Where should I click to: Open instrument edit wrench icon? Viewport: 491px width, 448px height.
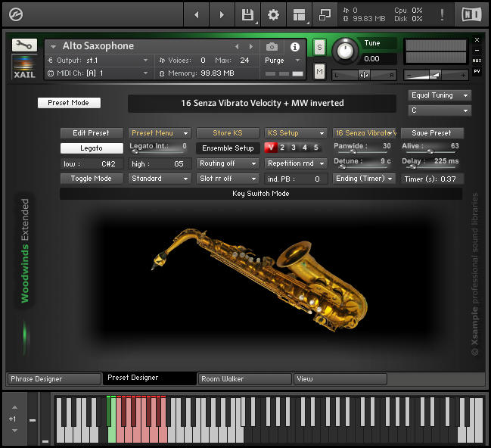click(x=24, y=45)
